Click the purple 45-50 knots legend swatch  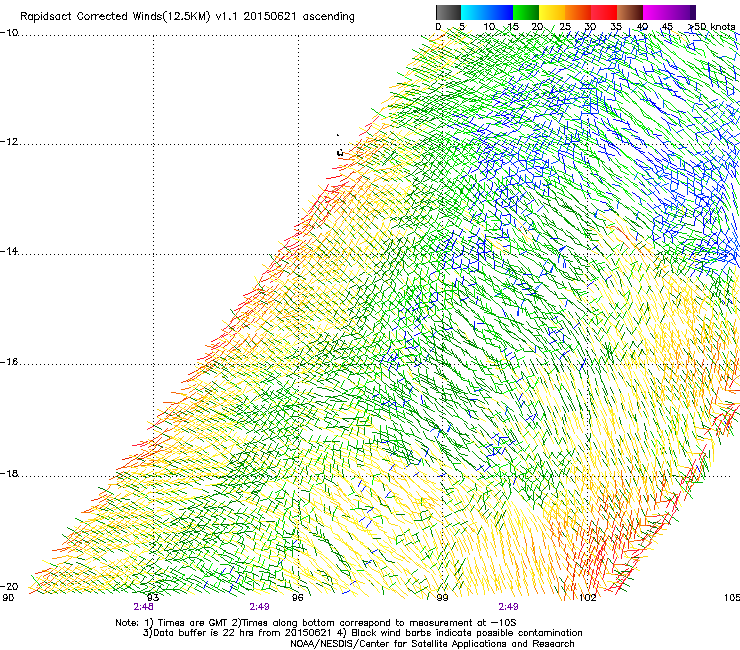tap(682, 12)
